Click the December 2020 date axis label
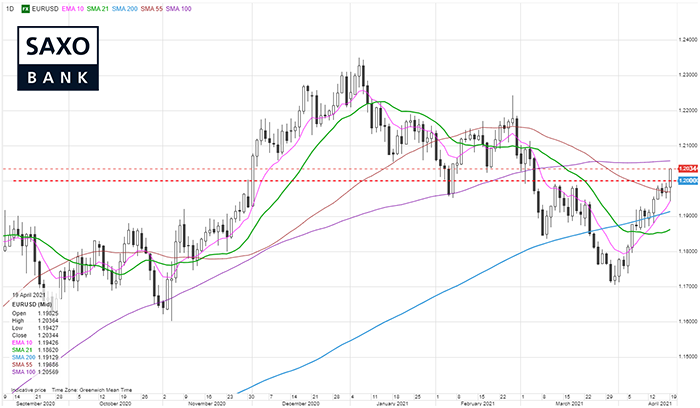Viewport: 700px width, 408px height. pos(302,404)
